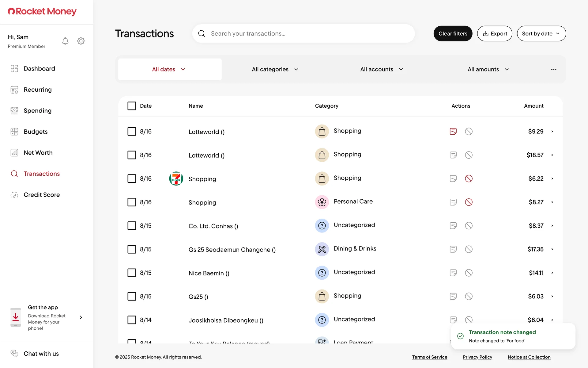Open the Privacy Policy link
Screen dimensions: 588x368
477,357
